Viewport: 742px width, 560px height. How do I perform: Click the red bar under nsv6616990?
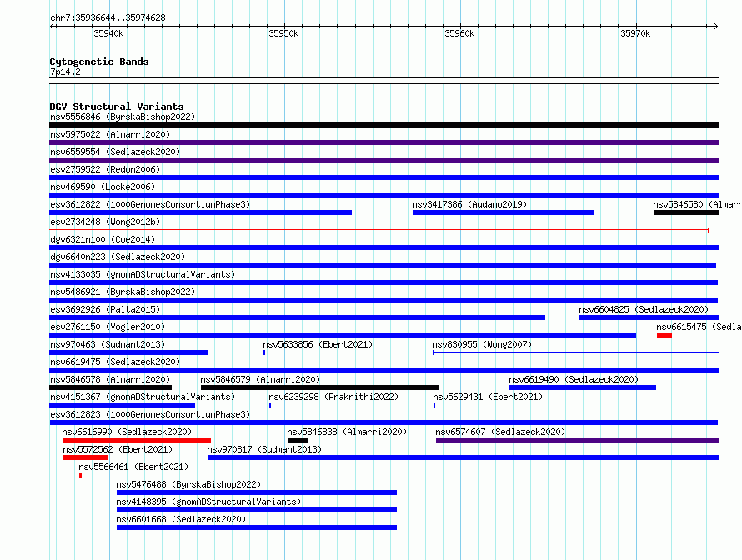(137, 440)
